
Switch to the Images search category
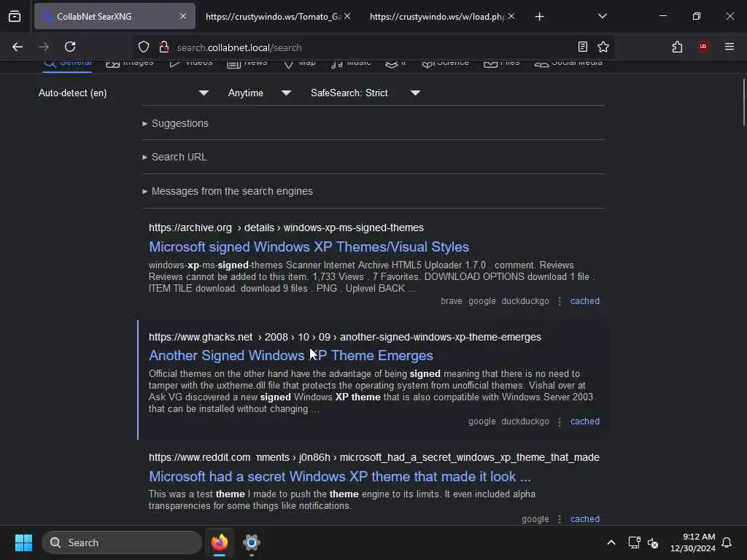pos(130,64)
